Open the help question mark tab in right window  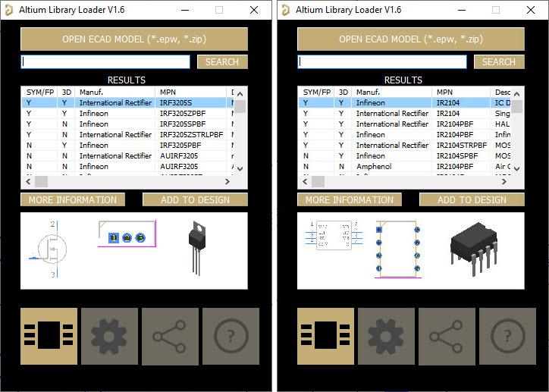(x=507, y=336)
